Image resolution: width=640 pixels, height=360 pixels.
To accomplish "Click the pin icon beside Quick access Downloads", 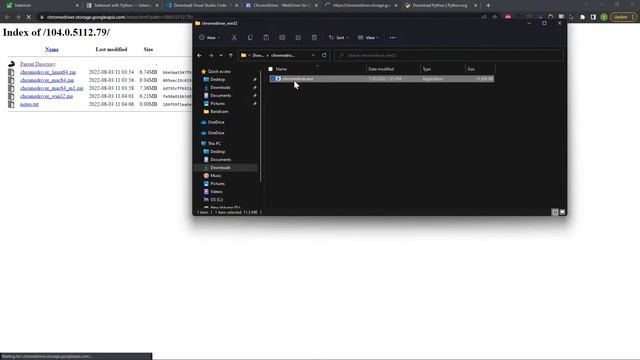I will tap(255, 88).
